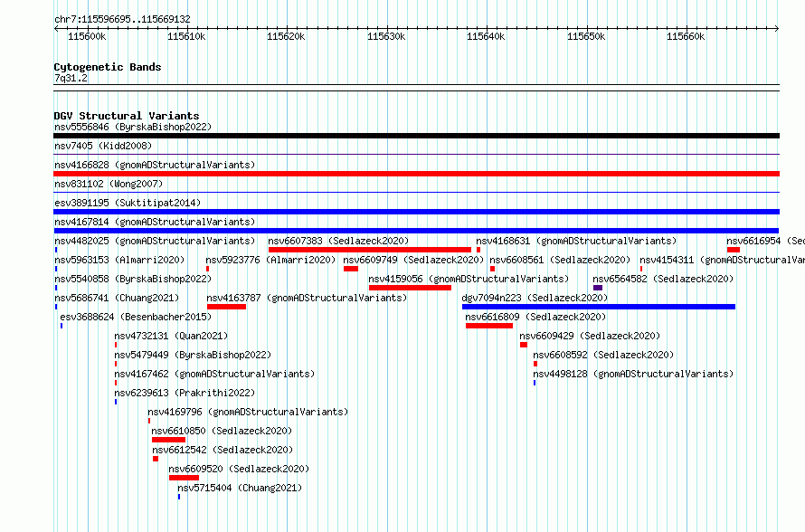Click the chr7:115596695..115669132 coordinates label
This screenshot has height=532, width=805.
coord(122,19)
